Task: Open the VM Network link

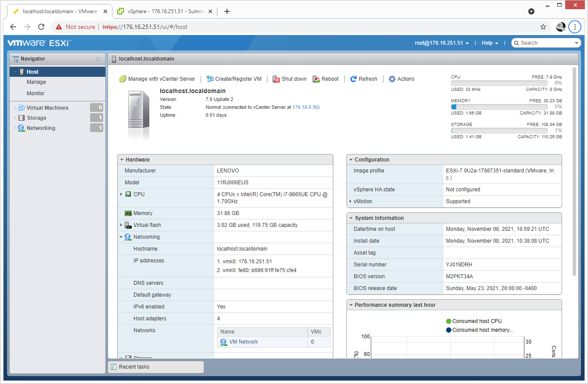Action: pyautogui.click(x=244, y=342)
